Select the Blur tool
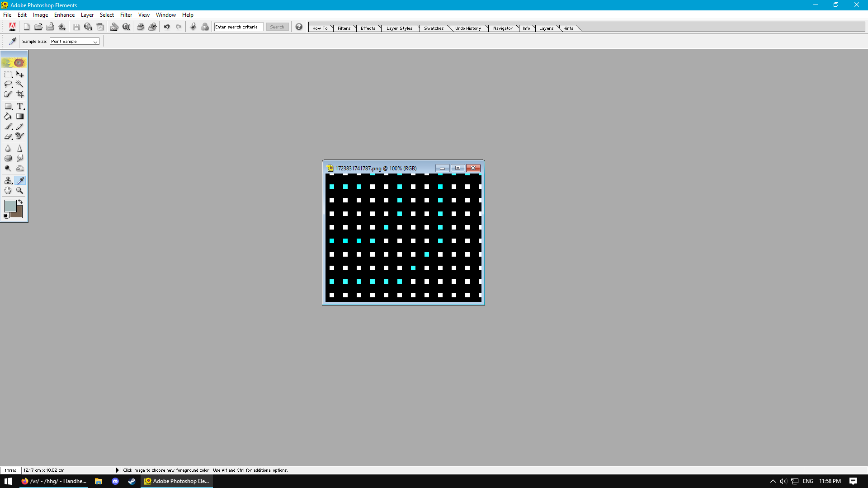 [x=8, y=149]
